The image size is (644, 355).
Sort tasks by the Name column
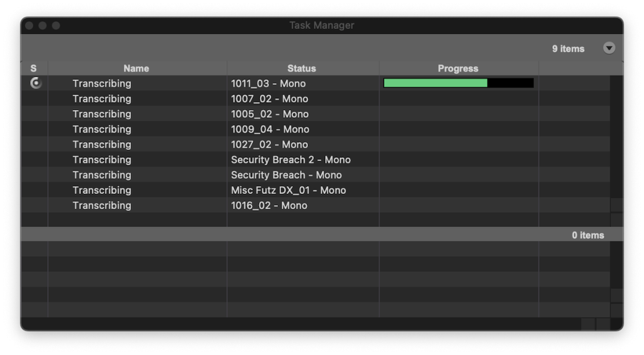pos(136,69)
